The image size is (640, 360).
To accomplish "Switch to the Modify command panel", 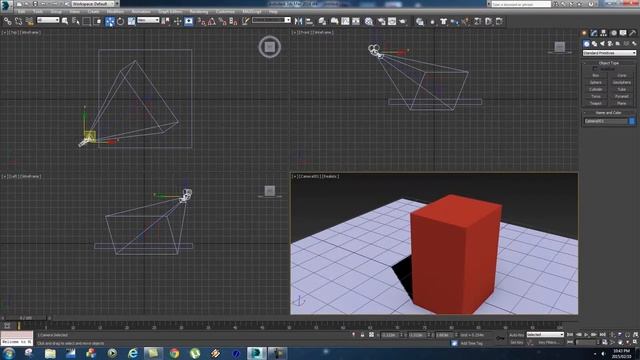I will click(x=594, y=33).
